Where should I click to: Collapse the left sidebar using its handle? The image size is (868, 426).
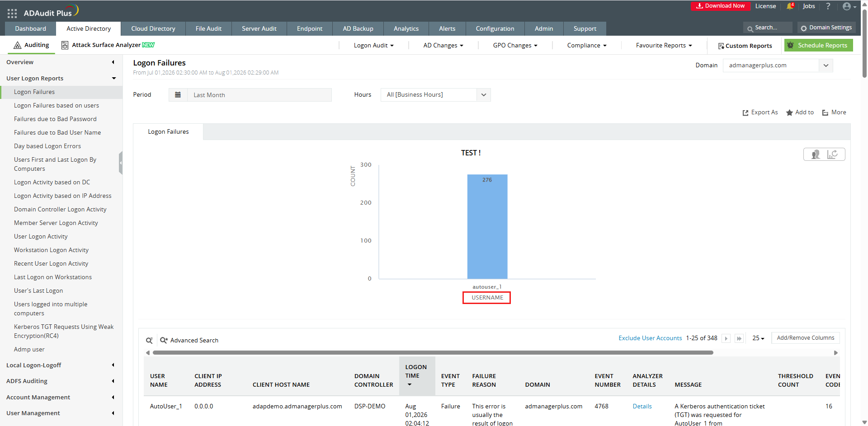(121, 163)
